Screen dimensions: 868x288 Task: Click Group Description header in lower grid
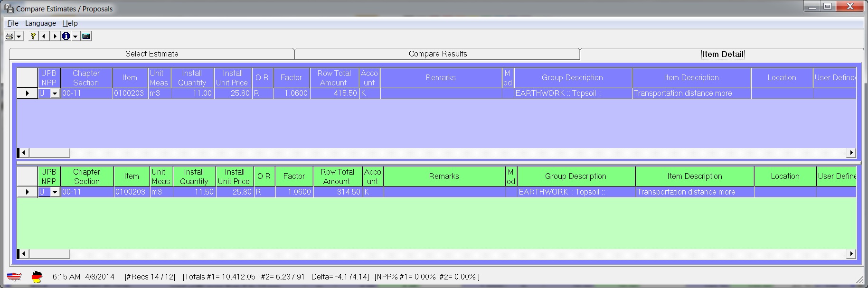[x=576, y=177]
